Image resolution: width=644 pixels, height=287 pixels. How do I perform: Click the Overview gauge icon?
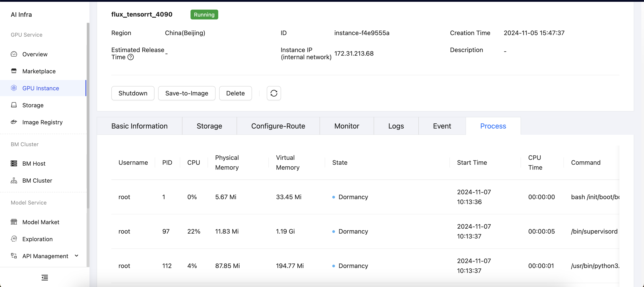[x=14, y=54]
